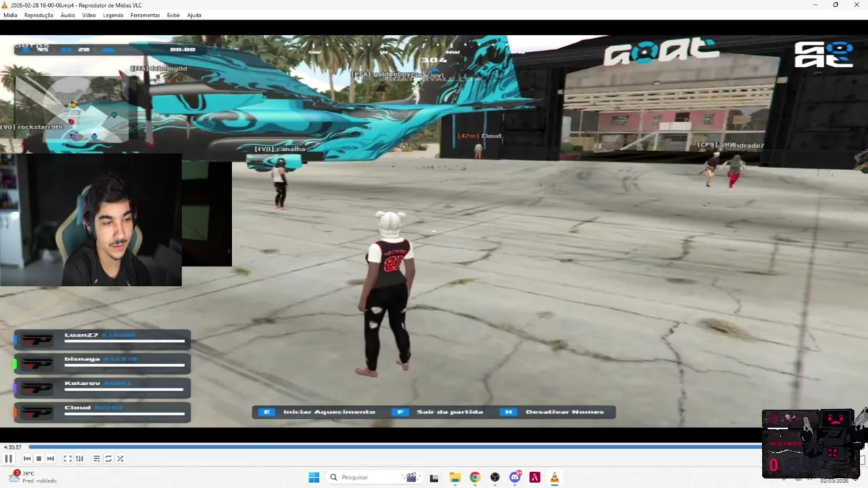Pause playback with the pause button
868x488 pixels.
pos(9,459)
